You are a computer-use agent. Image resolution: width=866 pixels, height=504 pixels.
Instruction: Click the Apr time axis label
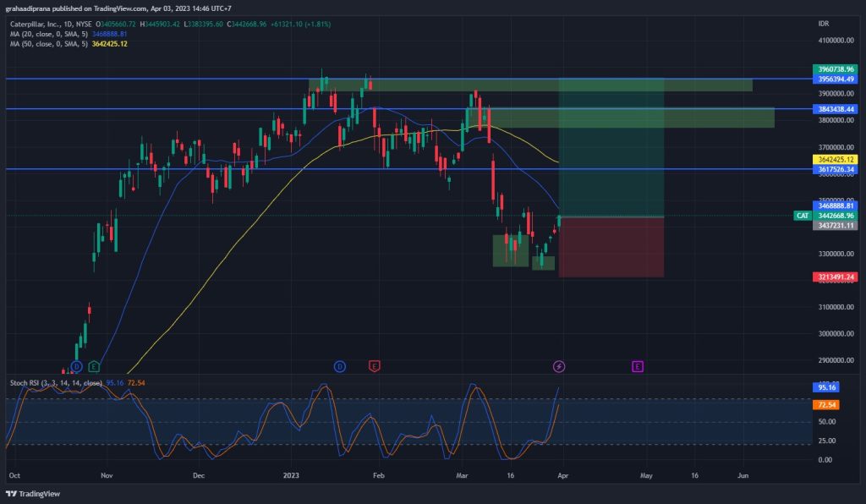pos(562,475)
